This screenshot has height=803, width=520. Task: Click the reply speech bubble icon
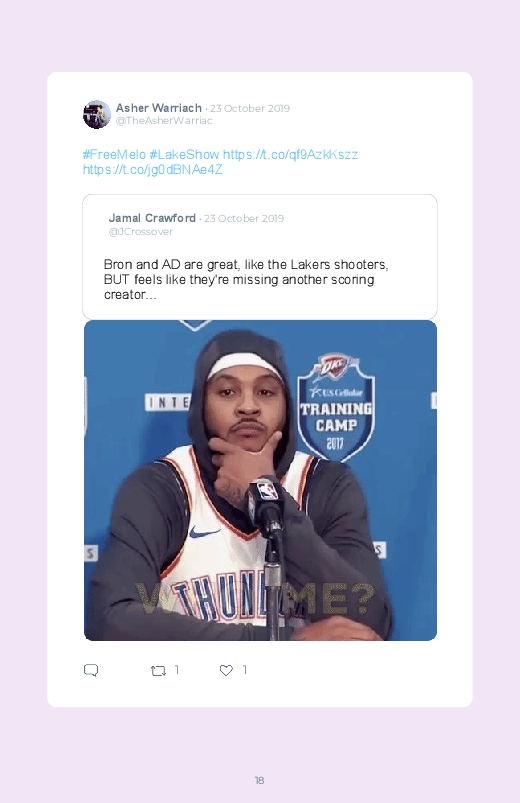91,670
